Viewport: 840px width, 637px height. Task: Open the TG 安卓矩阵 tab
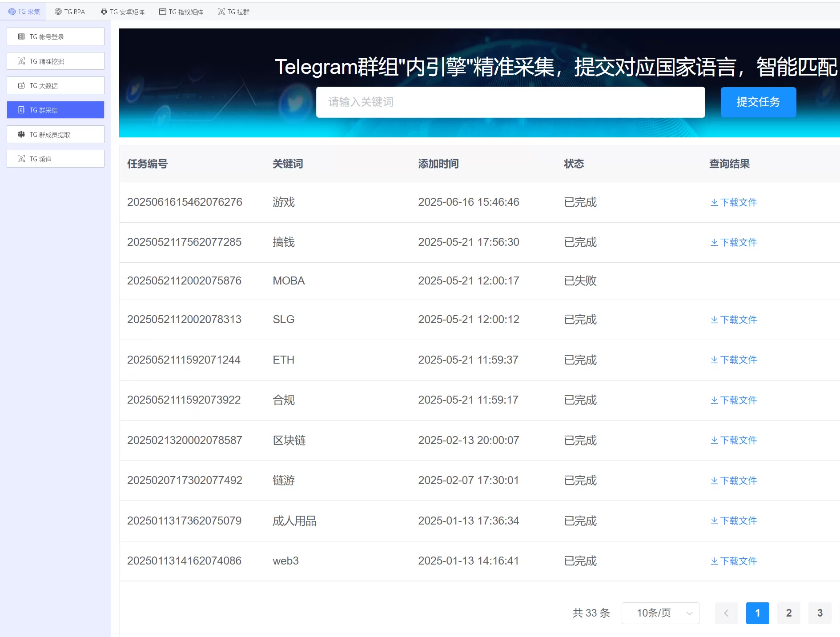(x=122, y=12)
